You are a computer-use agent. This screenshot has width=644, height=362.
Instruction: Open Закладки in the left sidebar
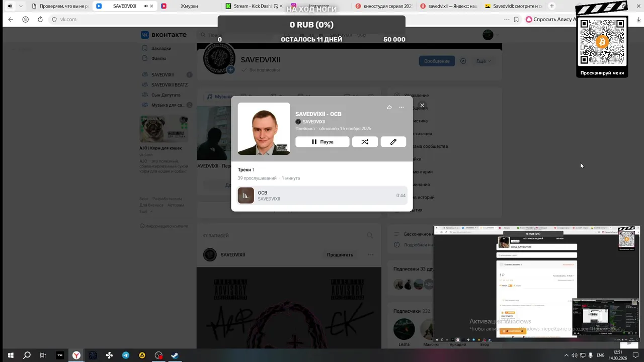161,48
